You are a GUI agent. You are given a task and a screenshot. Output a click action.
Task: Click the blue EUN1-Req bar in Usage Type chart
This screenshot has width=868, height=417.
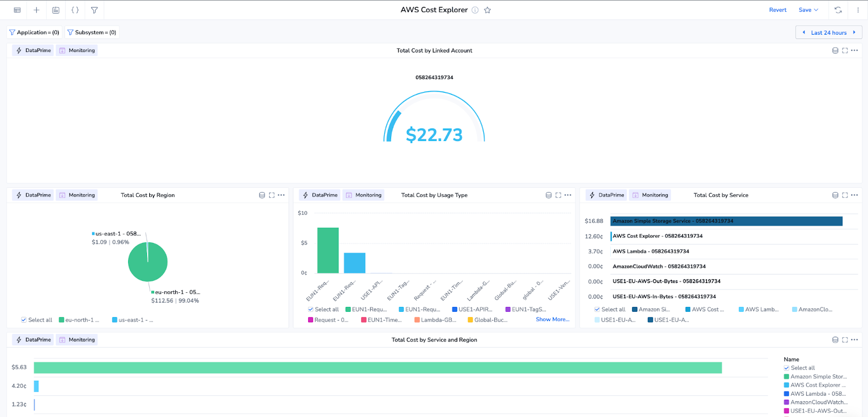point(355,263)
